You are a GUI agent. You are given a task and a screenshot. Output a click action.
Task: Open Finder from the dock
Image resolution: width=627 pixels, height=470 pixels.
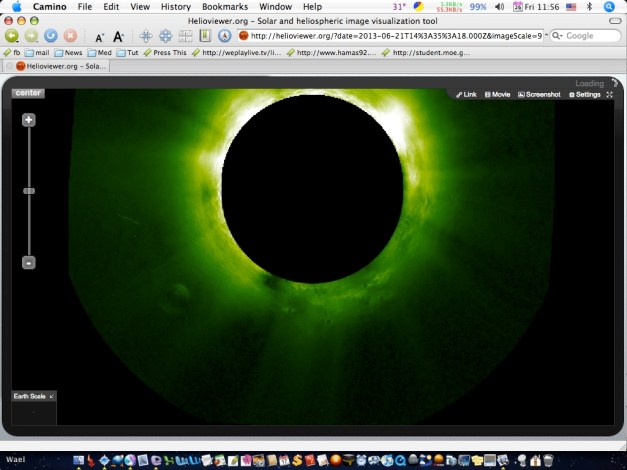[78, 460]
